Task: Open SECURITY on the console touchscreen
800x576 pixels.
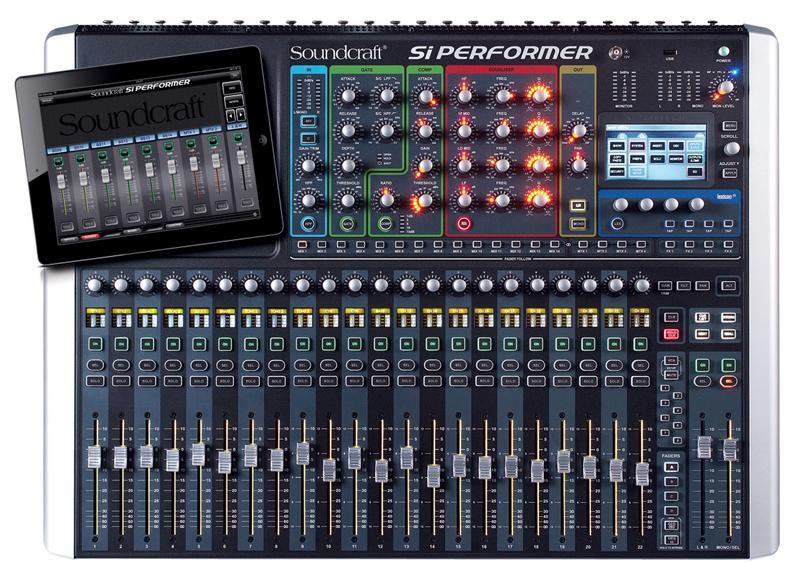Action: pyautogui.click(x=617, y=172)
